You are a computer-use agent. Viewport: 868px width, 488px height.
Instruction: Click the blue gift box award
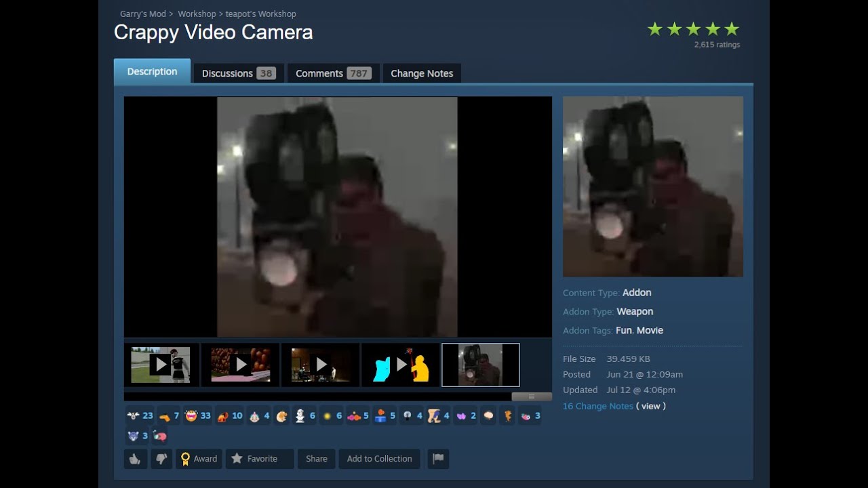pos(384,415)
